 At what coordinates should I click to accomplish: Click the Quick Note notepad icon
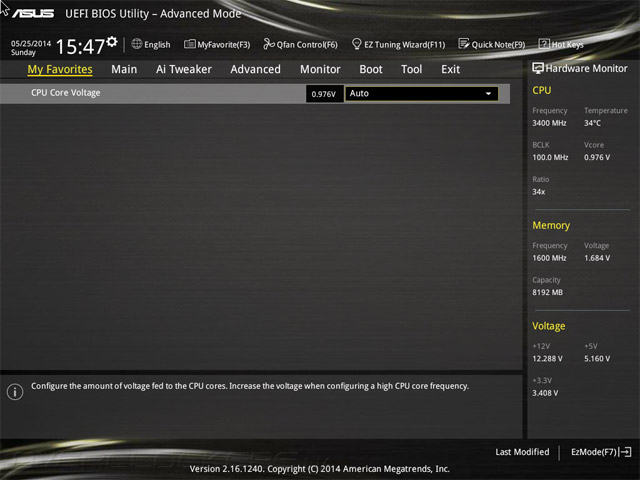pos(464,44)
